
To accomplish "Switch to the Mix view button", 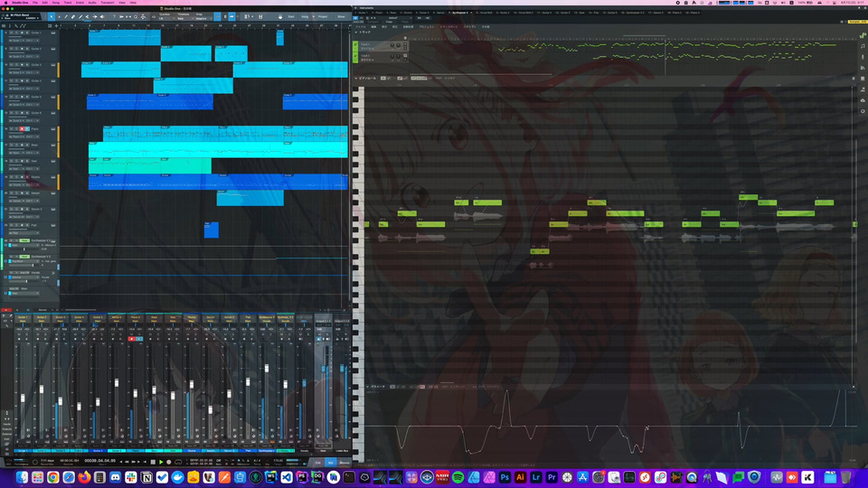I will (331, 463).
